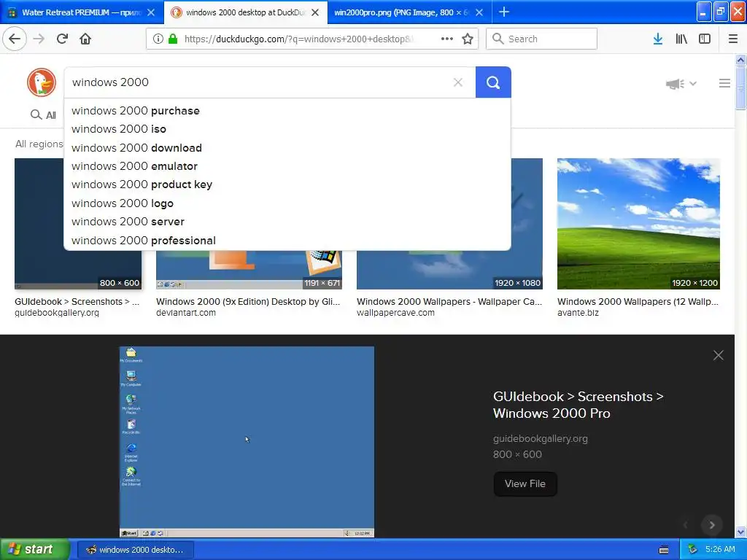Image resolution: width=747 pixels, height=560 pixels.
Task: Close the Water Retreat PREMIUM tab
Action: tap(151, 12)
